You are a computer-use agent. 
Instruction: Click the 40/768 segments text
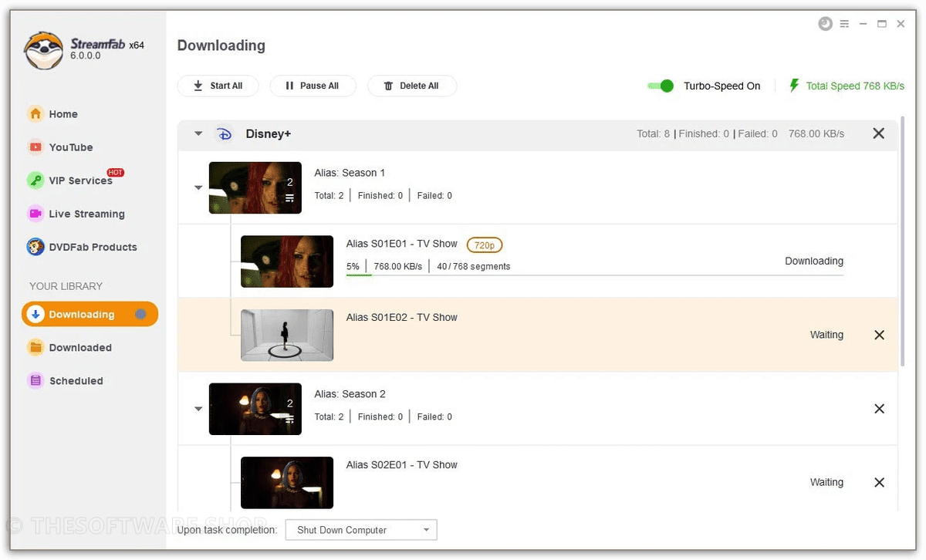(x=474, y=266)
